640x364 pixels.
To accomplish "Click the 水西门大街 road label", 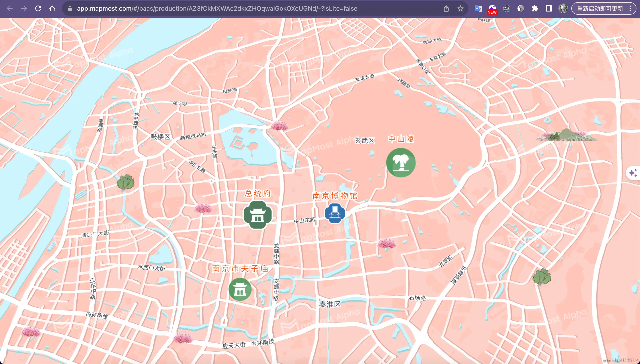I will pyautogui.click(x=151, y=268).
